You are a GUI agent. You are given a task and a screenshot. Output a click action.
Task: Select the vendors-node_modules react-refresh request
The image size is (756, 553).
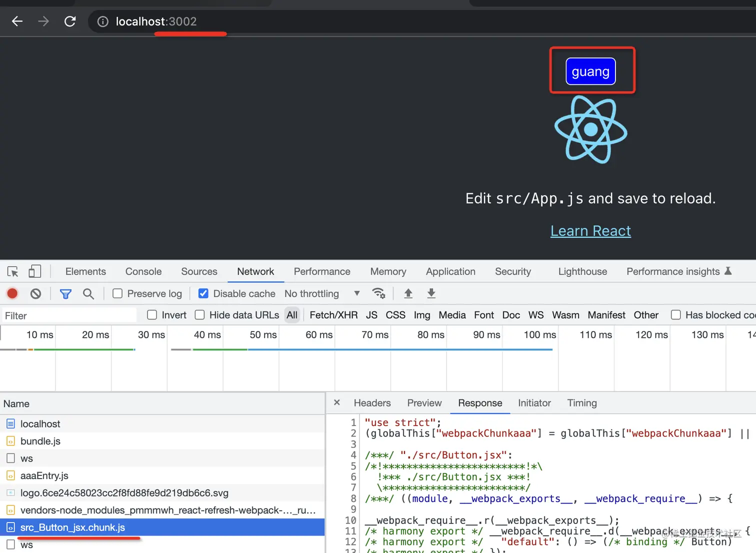(162, 510)
